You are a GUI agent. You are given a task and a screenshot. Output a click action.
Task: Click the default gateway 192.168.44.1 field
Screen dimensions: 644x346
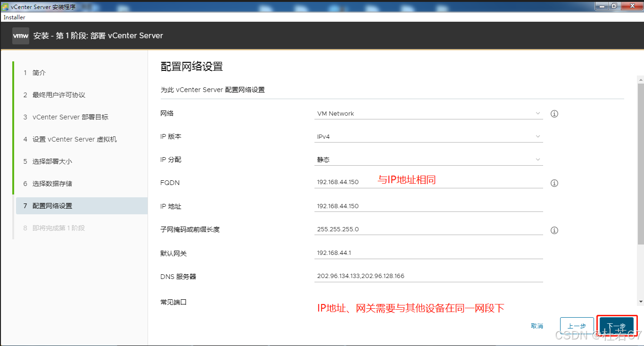click(429, 253)
